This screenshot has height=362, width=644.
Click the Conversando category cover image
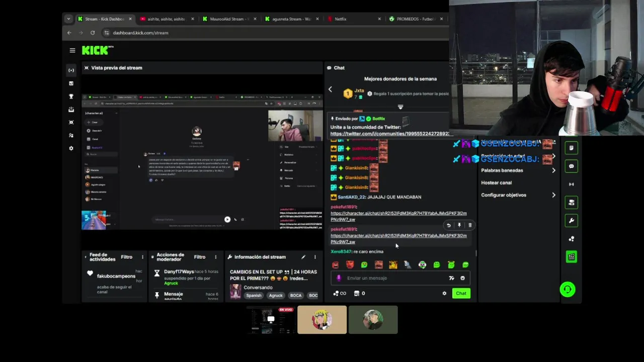[x=235, y=292]
